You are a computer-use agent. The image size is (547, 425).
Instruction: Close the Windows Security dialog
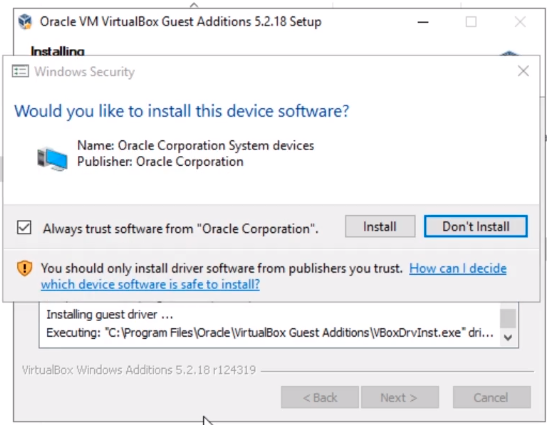523,71
